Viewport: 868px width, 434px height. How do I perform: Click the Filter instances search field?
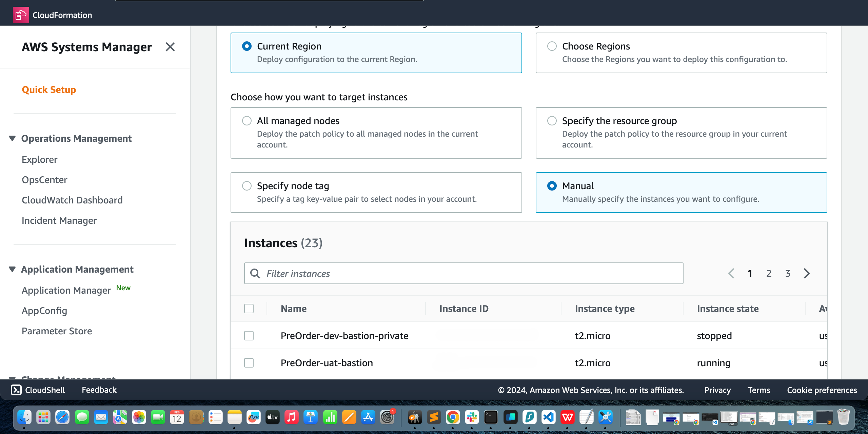(x=463, y=273)
